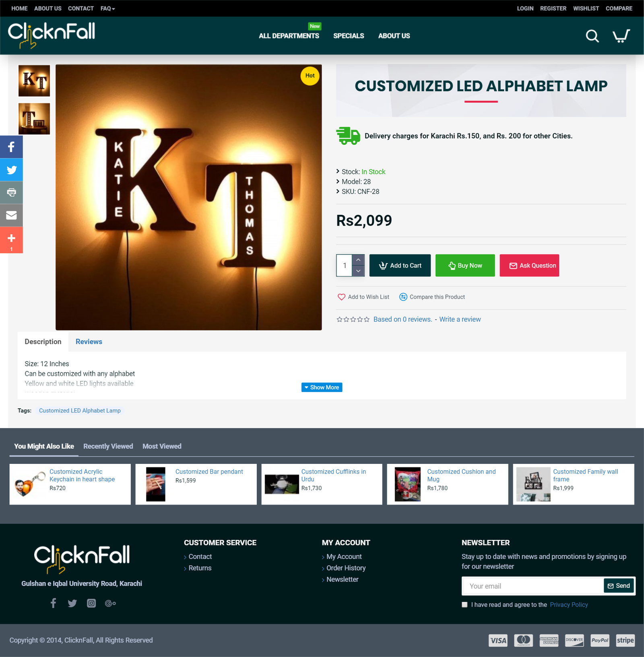Visit the Instagram icon in footer
Screen dimensions: 644x657
[91, 603]
